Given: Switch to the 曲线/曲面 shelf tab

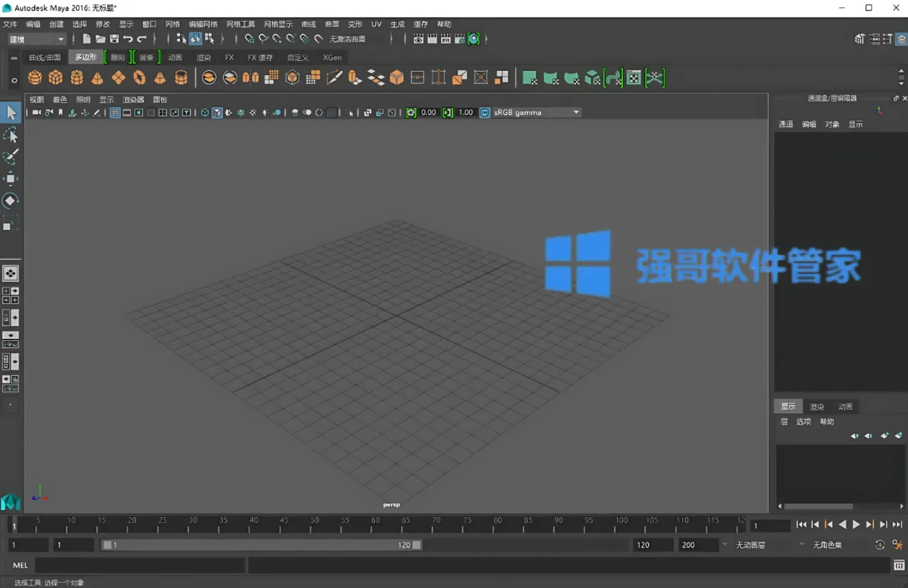Looking at the screenshot, I should pos(45,57).
